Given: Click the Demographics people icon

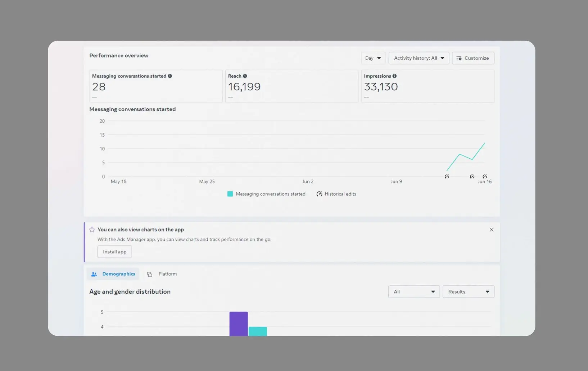Looking at the screenshot, I should click(94, 274).
